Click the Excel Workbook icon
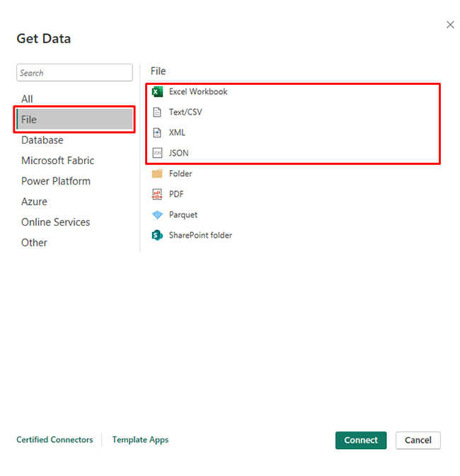 pyautogui.click(x=157, y=92)
